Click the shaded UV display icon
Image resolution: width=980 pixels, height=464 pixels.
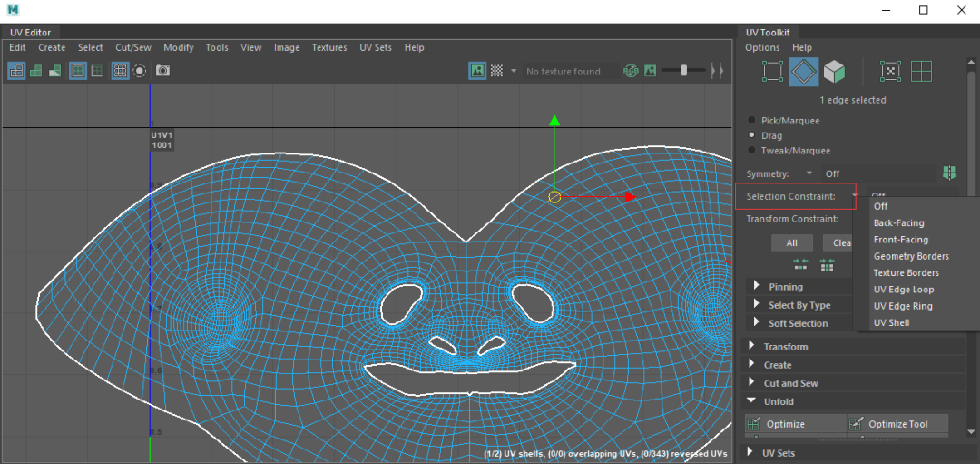(x=36, y=71)
